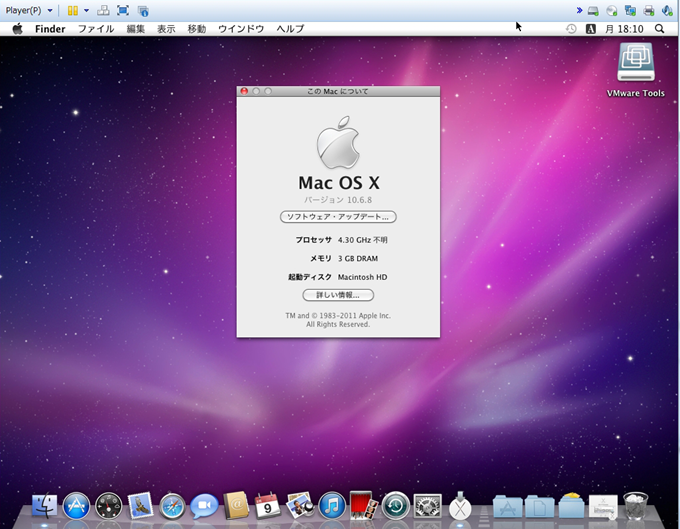This screenshot has width=680, height=529.
Task: Open System Preferences gear in Dock
Action: [x=428, y=506]
